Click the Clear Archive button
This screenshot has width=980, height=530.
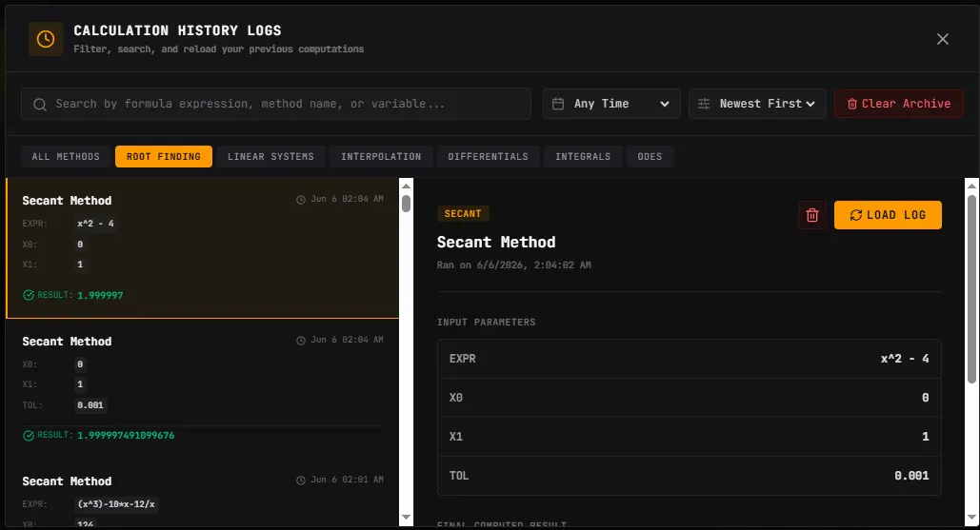point(899,104)
